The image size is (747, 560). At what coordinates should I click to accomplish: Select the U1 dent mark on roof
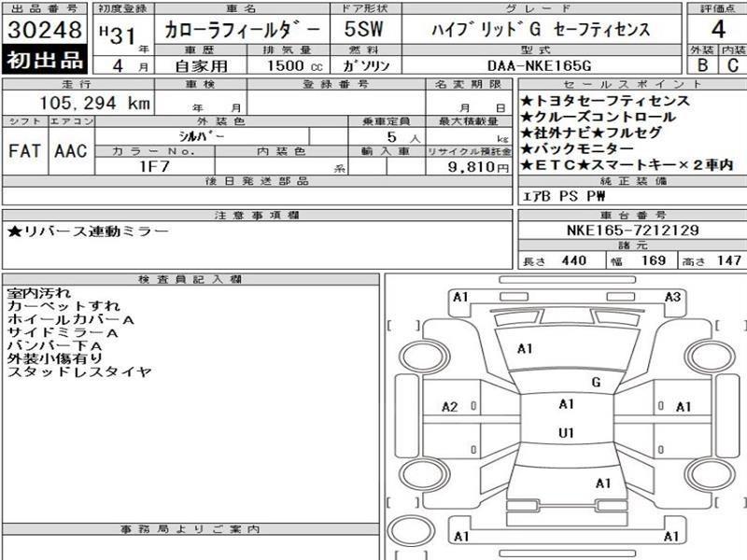click(x=566, y=433)
